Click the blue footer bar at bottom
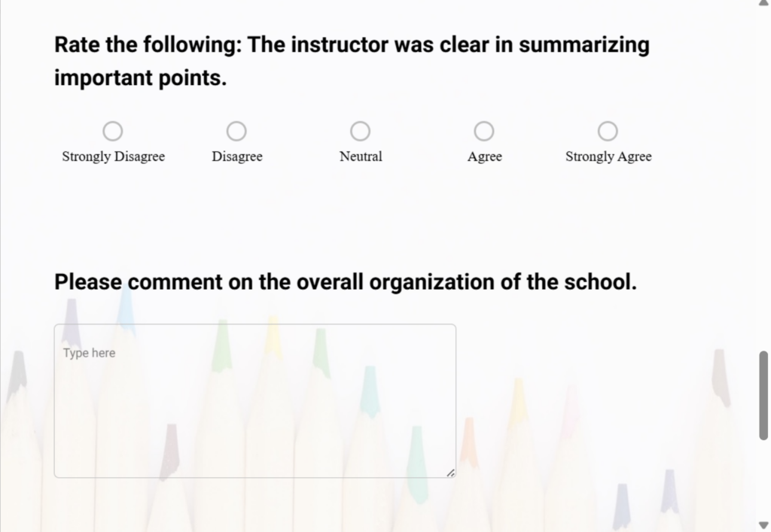The height and width of the screenshot is (532, 771). 376,528
